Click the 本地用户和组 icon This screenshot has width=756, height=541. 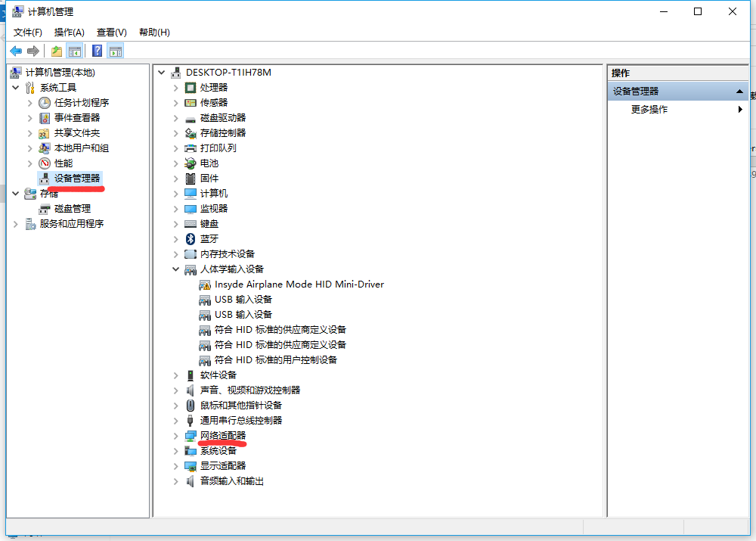click(x=45, y=148)
